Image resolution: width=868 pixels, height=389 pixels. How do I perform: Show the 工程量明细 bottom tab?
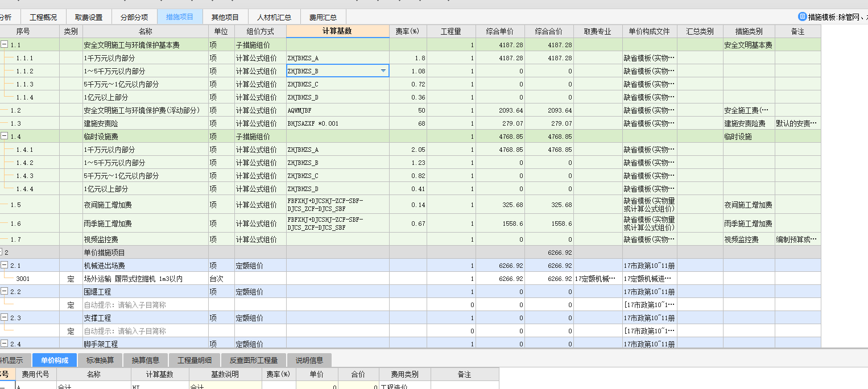(195, 360)
